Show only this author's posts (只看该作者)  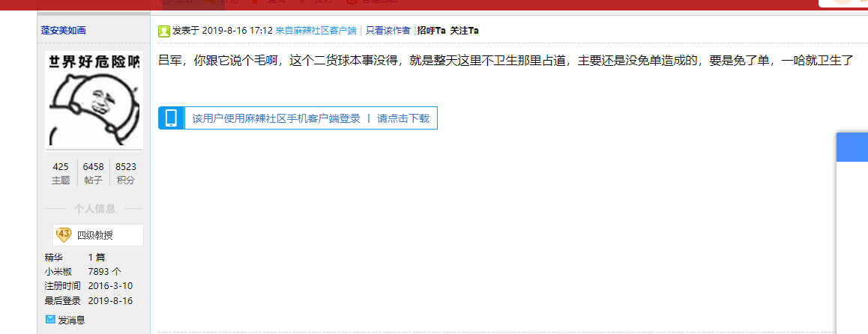pos(388,31)
